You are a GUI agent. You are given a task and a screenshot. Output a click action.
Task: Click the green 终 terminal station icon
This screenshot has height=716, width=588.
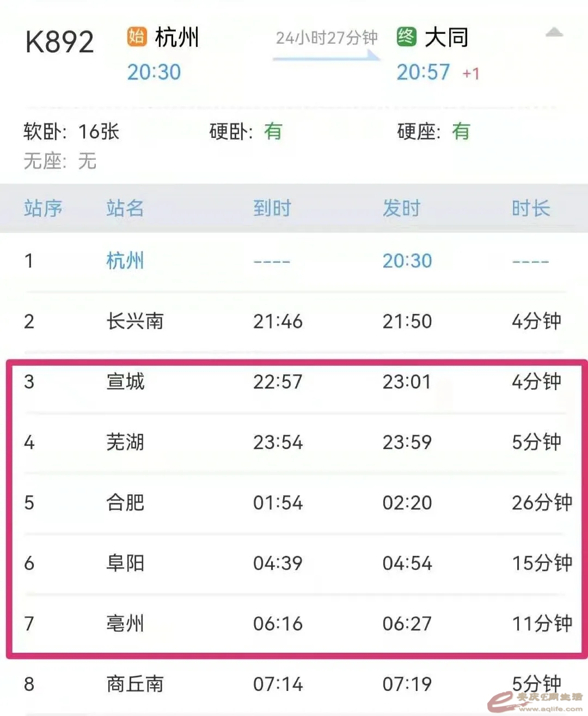pyautogui.click(x=406, y=37)
